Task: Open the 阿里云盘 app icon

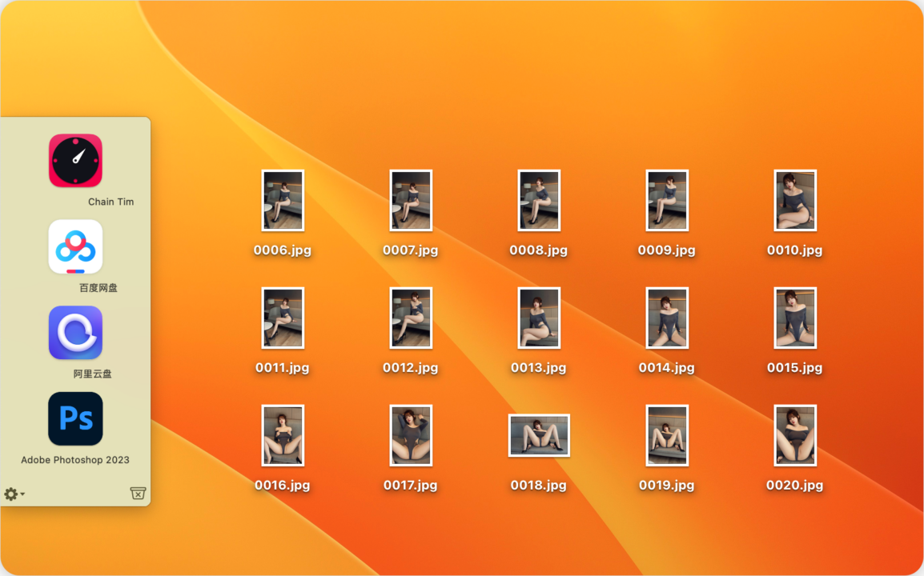Action: pyautogui.click(x=75, y=333)
